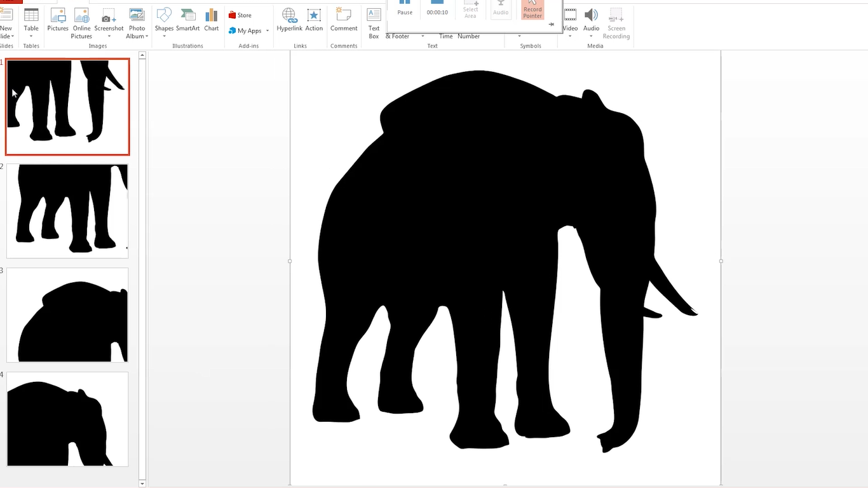Image resolution: width=868 pixels, height=488 pixels.
Task: Click the slide panel scroll down arrow
Action: [x=142, y=484]
